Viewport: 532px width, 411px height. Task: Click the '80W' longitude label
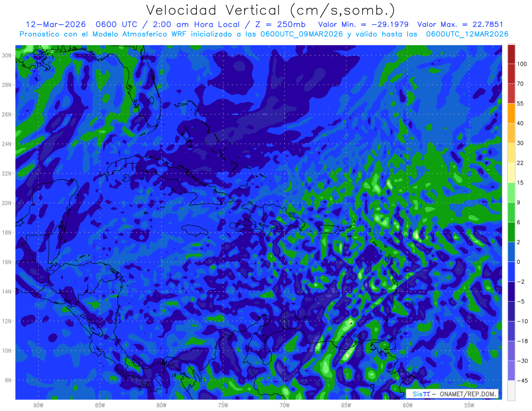point(161,405)
